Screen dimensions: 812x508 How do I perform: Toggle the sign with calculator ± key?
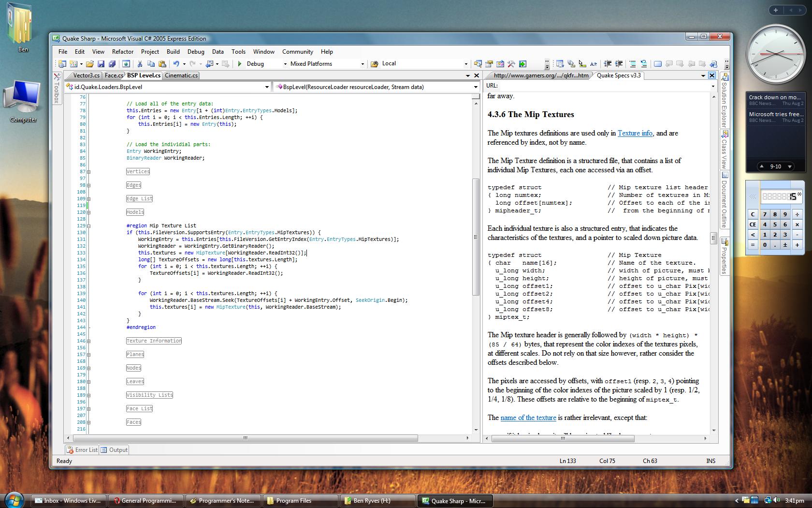click(785, 245)
